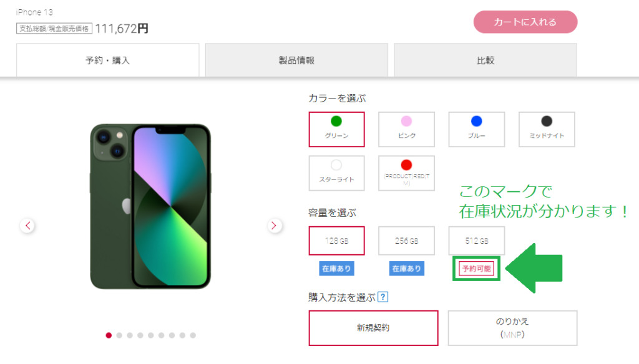This screenshot has height=364, width=639.
Task: Open the 予約・購入 tab
Action: coord(107,60)
